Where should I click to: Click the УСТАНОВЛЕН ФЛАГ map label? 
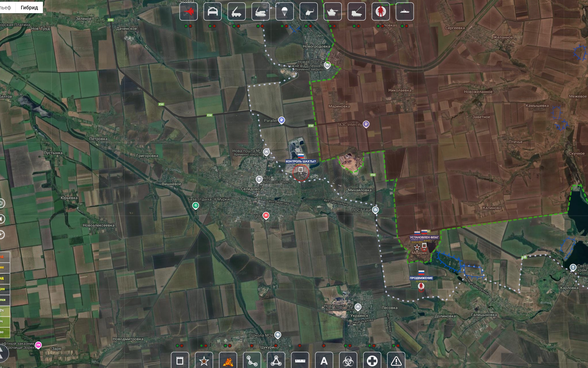click(424, 237)
